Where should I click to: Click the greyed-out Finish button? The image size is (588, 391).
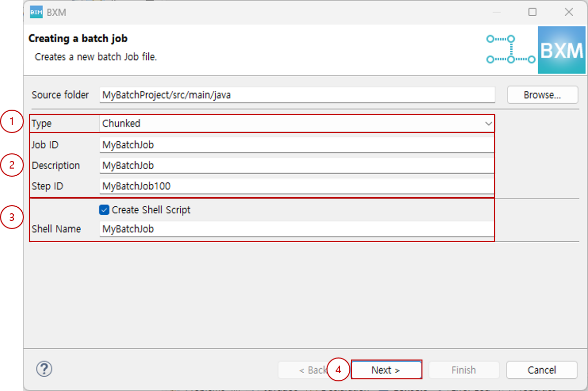[464, 370]
